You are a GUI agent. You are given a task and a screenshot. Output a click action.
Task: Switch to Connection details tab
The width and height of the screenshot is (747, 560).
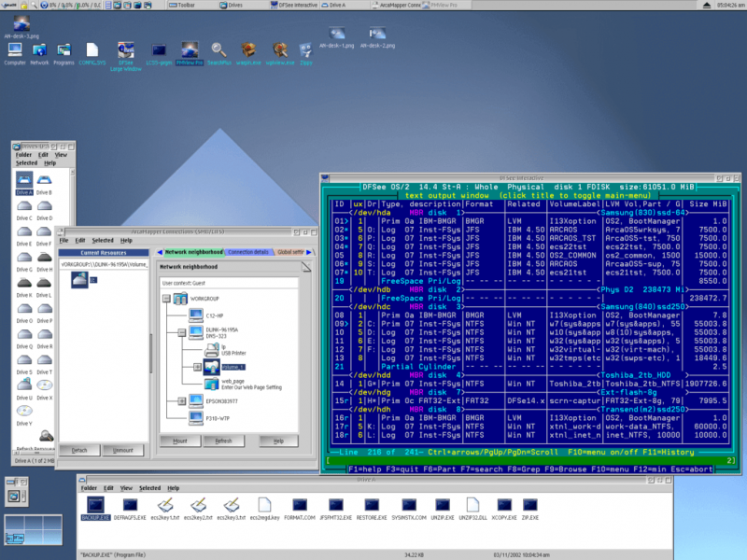pyautogui.click(x=248, y=252)
